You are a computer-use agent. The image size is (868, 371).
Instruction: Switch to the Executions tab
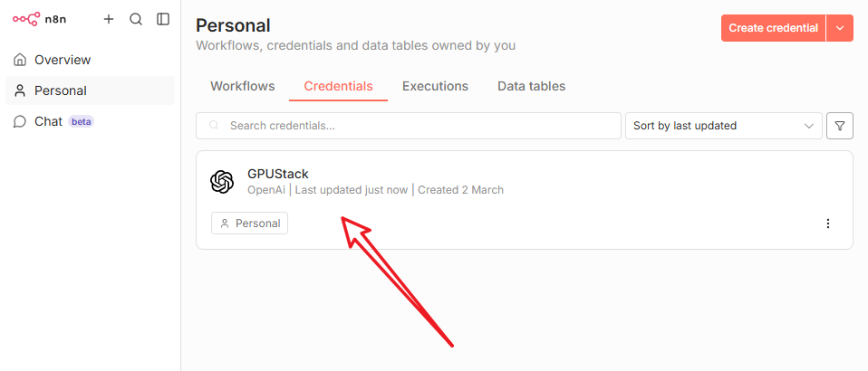tap(435, 86)
